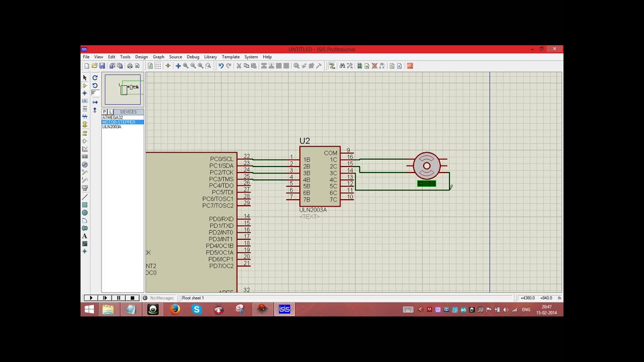Click the U2 ULN2003A chip
644x362 pixels.
[x=320, y=176]
